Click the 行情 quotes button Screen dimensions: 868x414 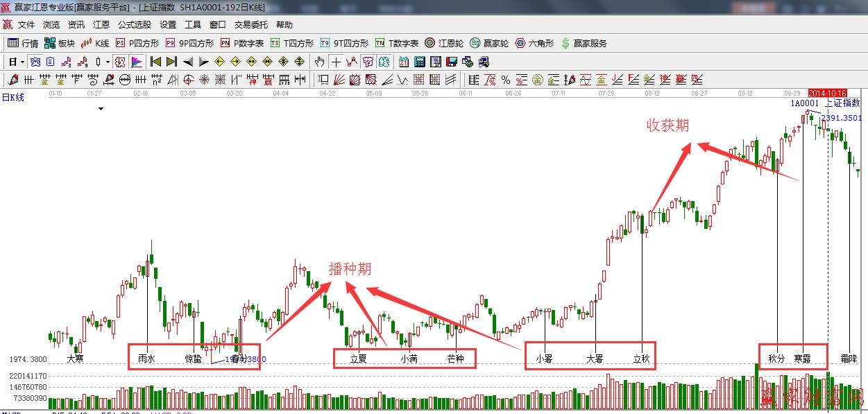tap(23, 43)
